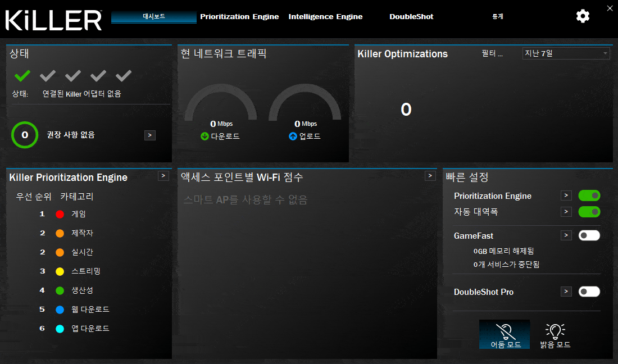This screenshot has width=618, height=364.
Task: Enable the GameFast toggle
Action: tap(589, 235)
